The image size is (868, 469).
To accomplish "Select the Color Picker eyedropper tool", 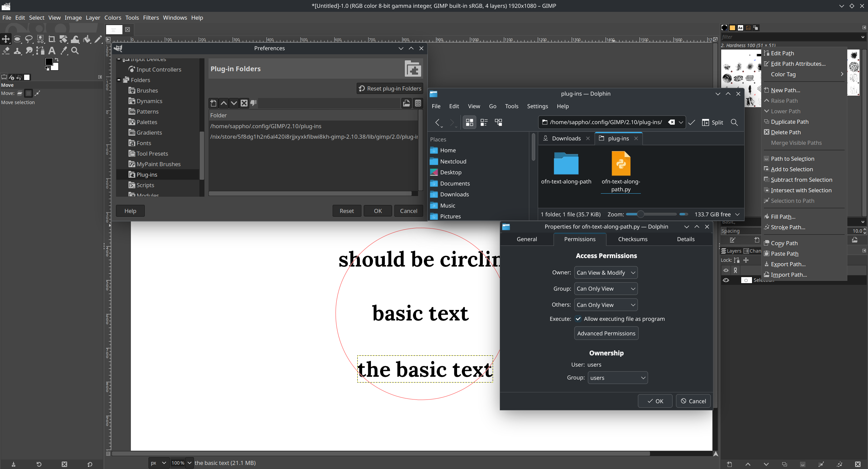I will 63,51.
